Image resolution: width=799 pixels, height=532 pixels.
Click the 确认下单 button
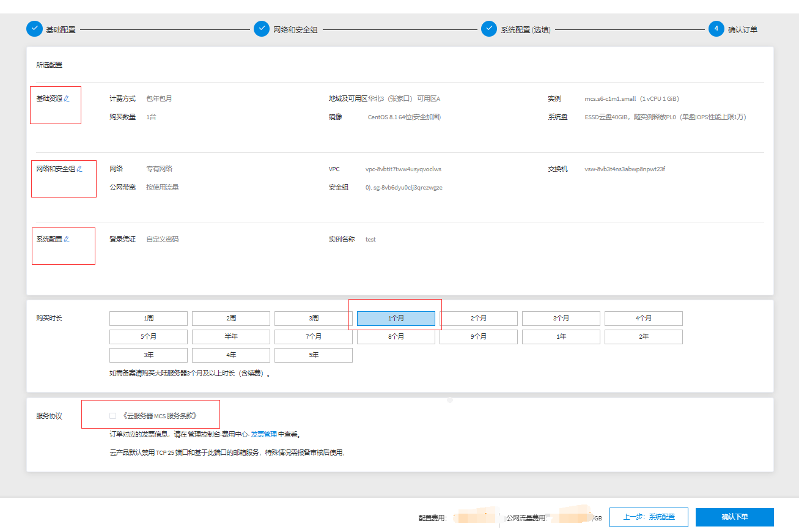coord(734,517)
